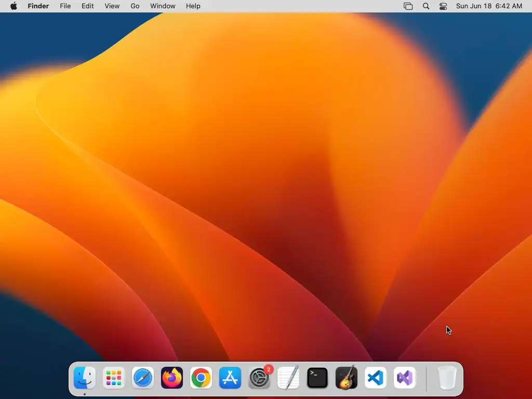Open Terminal from the Dock
The image size is (532, 399).
[317, 378]
